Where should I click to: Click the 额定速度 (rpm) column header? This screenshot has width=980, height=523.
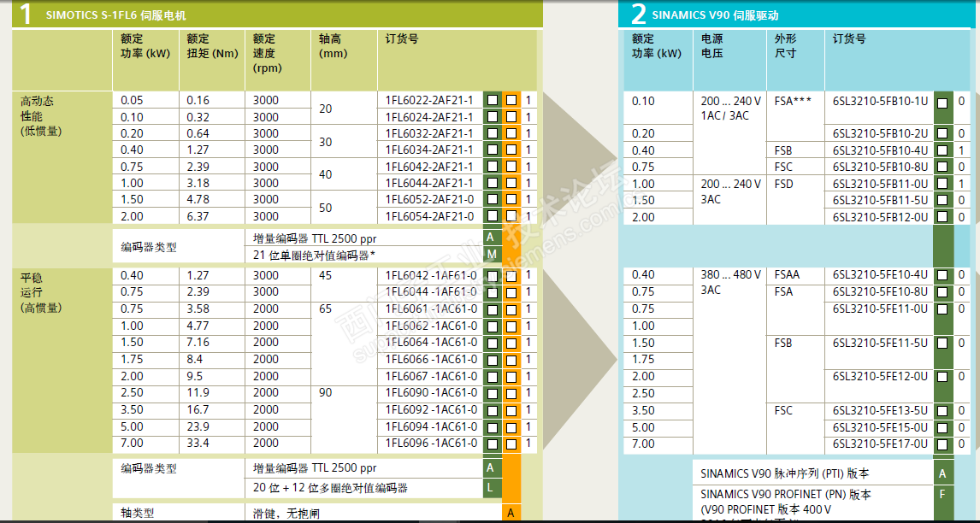(267, 54)
